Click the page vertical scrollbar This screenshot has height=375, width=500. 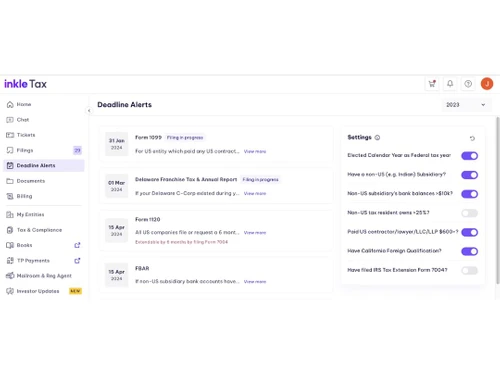498,200
